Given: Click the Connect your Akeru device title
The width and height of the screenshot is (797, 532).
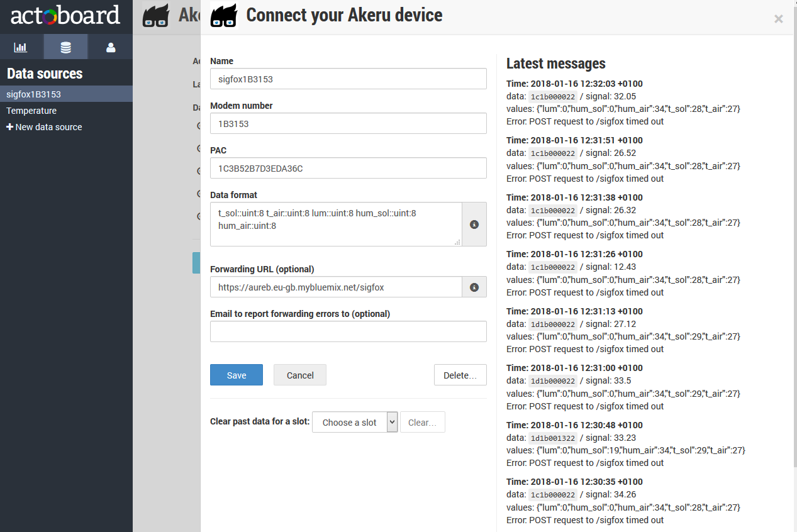Looking at the screenshot, I should [344, 15].
